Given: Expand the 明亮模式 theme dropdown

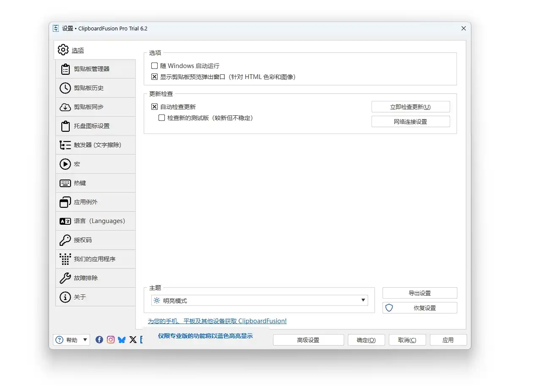Looking at the screenshot, I should coord(260,300).
